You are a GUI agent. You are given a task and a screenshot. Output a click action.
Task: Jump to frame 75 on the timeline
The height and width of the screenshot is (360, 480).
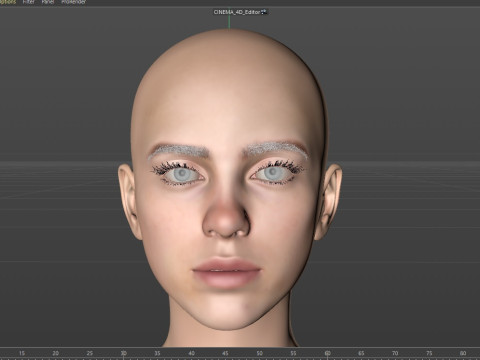coord(429,353)
